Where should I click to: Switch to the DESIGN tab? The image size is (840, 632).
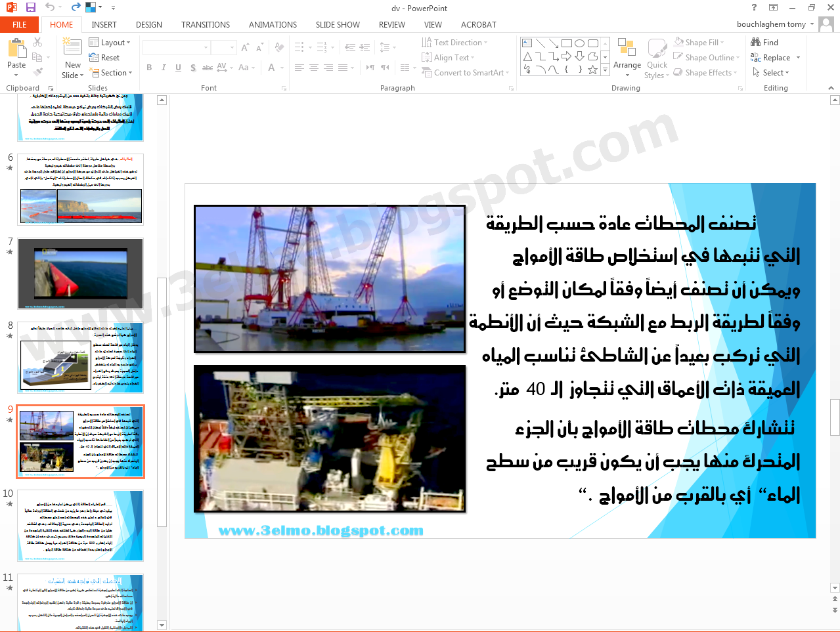(149, 24)
